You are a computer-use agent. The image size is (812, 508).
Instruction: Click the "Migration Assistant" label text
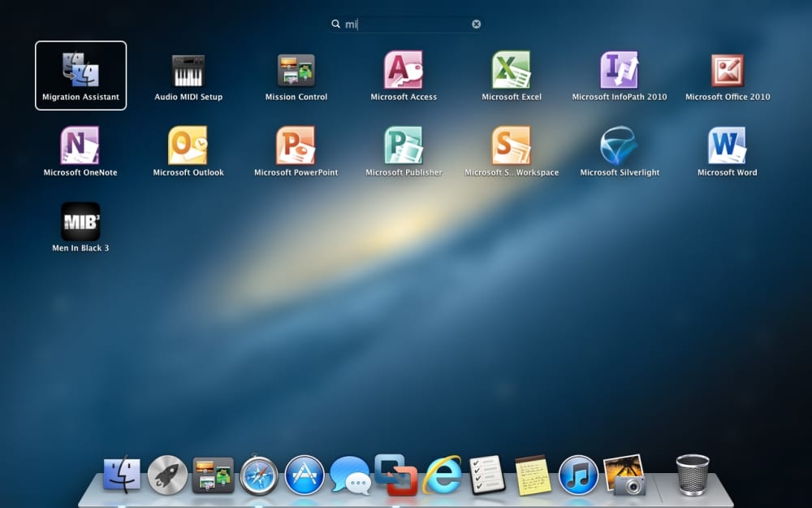pyautogui.click(x=80, y=97)
